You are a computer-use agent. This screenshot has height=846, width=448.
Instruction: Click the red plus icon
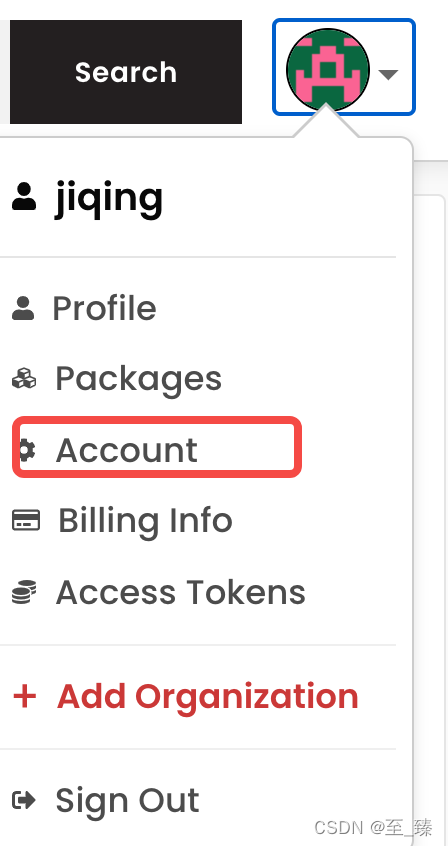24,696
